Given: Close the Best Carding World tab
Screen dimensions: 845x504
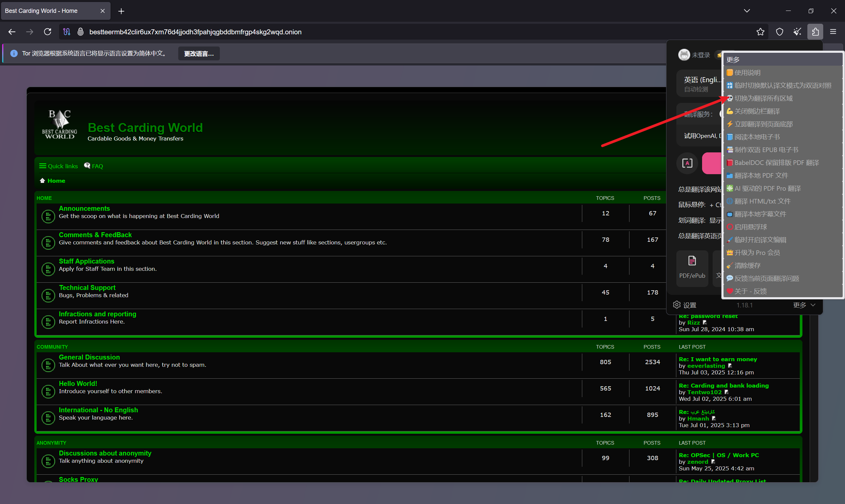Looking at the screenshot, I should tap(103, 11).
